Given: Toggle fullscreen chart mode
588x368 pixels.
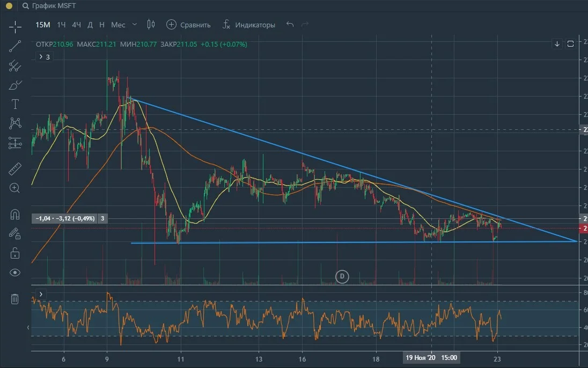Looking at the screenshot, I should [x=570, y=44].
